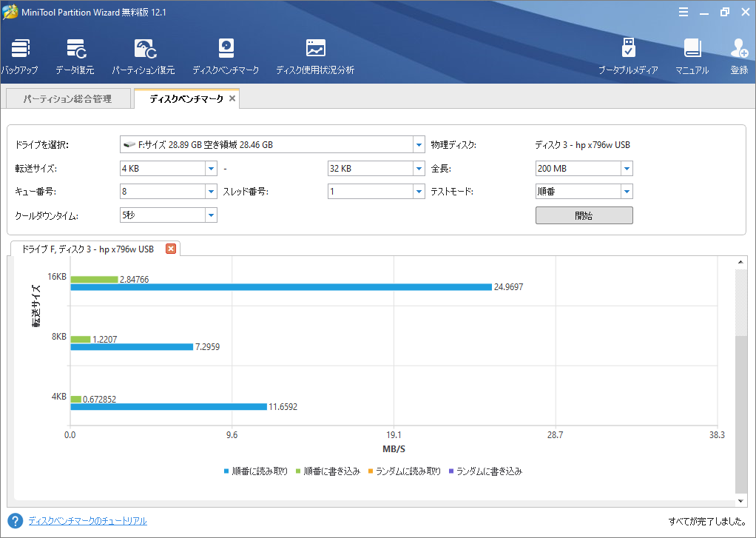Click the MB/S axis title
Viewport: 756px width, 538px height.
(x=394, y=448)
